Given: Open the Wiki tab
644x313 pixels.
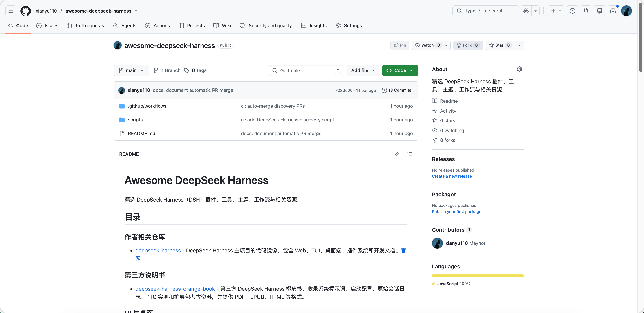Looking at the screenshot, I should tap(222, 25).
